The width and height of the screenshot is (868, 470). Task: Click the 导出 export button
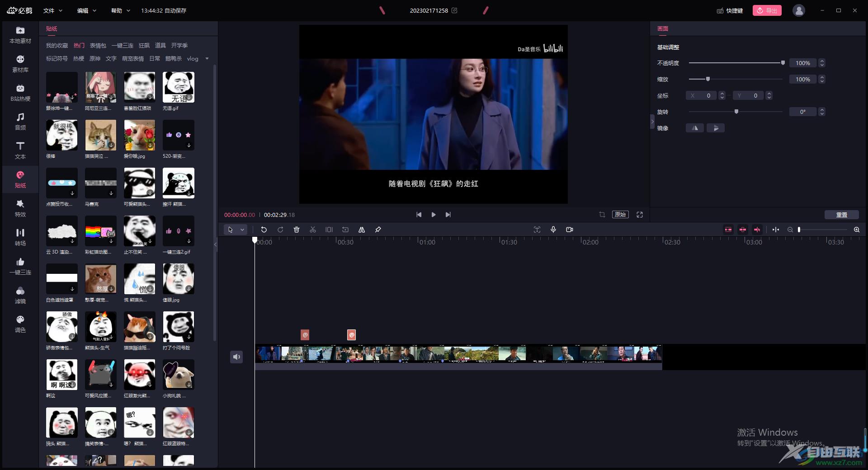pyautogui.click(x=767, y=10)
